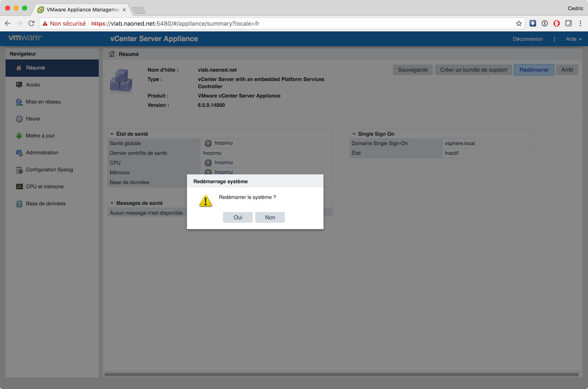Click the Mise en réseau globe icon
This screenshot has width=588, height=389.
[19, 102]
